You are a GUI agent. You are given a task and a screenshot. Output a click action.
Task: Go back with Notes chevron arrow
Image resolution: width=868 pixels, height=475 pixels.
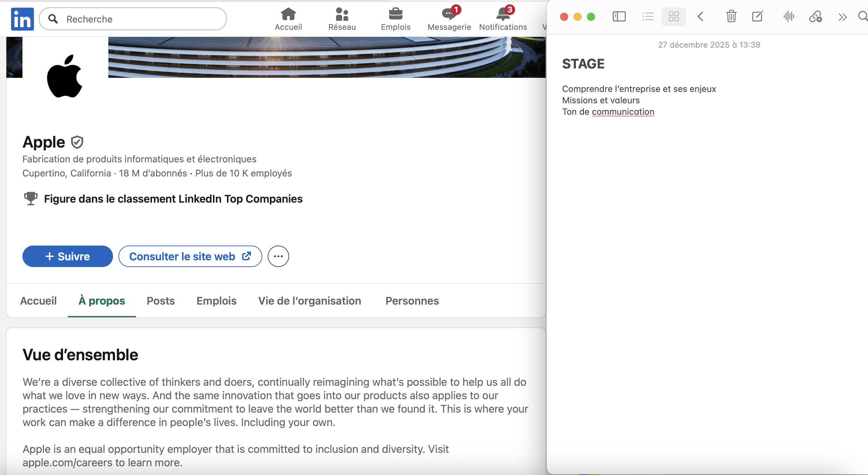point(701,16)
